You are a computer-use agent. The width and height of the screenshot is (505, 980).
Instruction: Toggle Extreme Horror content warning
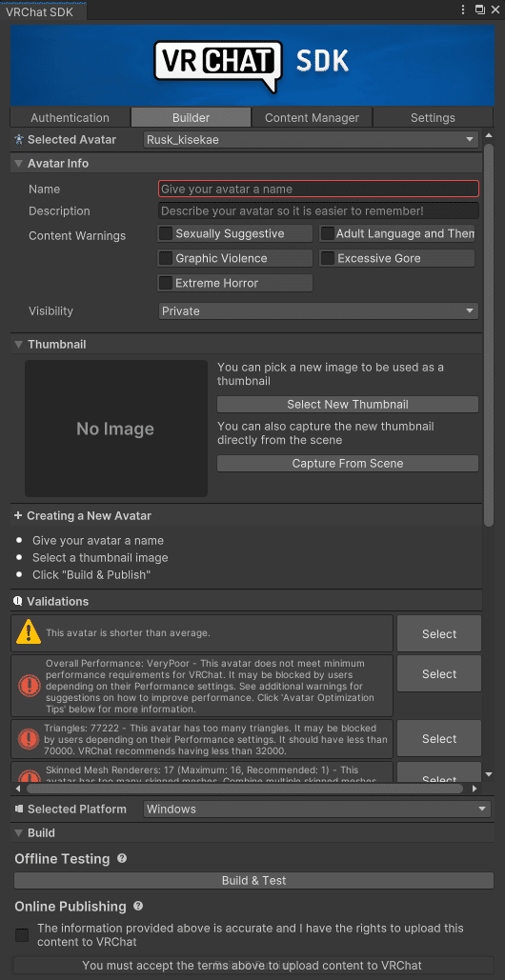pos(166,283)
